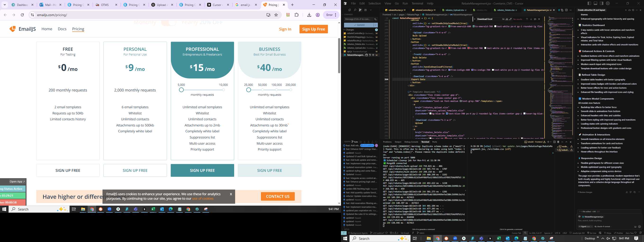Switch to the rebates_Upload.xlsx editor tab

[x=454, y=10]
